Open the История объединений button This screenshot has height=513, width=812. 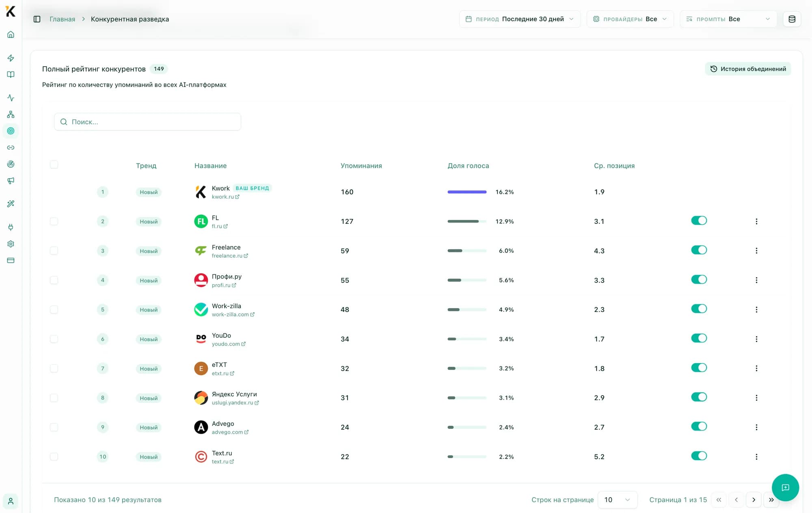748,69
